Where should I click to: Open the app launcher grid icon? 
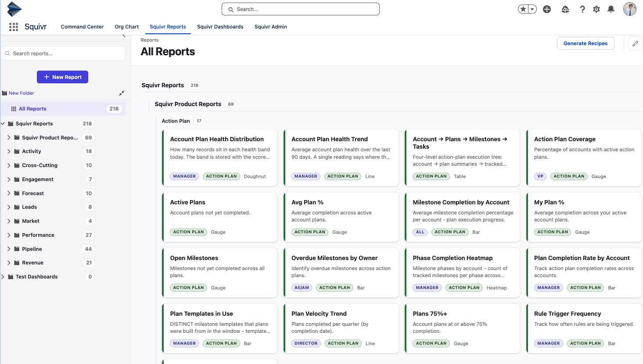click(x=14, y=27)
